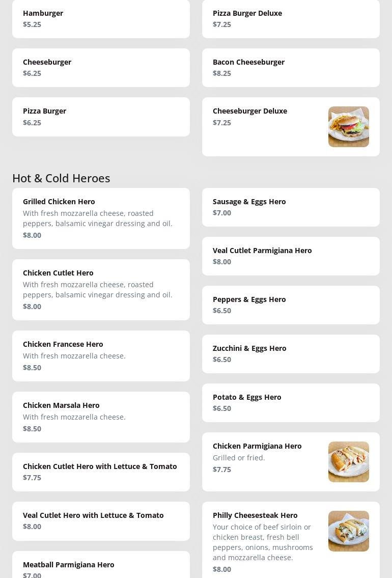
Task: Select Chicken Cutlet Hero with Lettuce & Tomato
Action: [101, 472]
